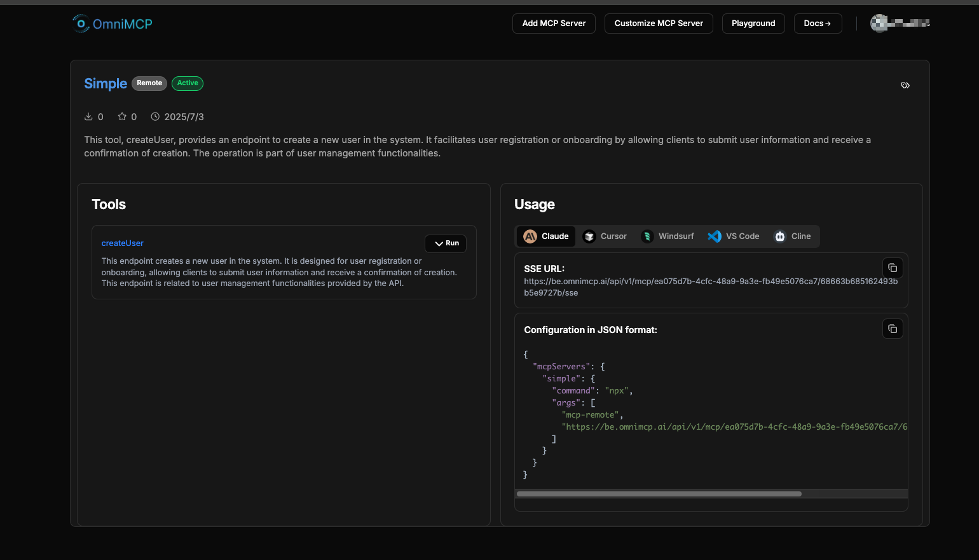This screenshot has width=979, height=560.
Task: Expand the Run dropdown for createUser
Action: pyautogui.click(x=446, y=243)
